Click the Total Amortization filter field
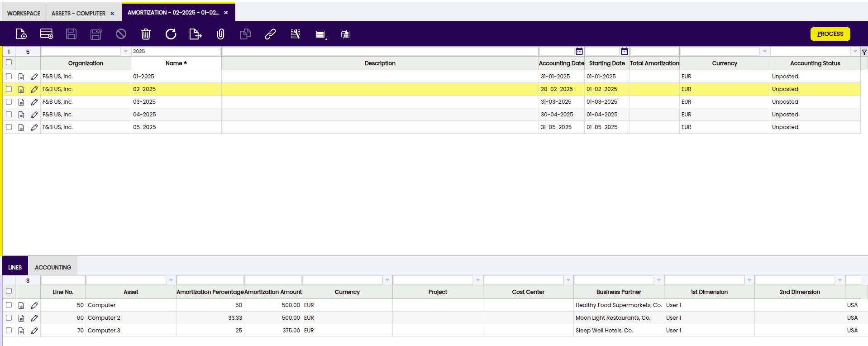 tap(654, 52)
